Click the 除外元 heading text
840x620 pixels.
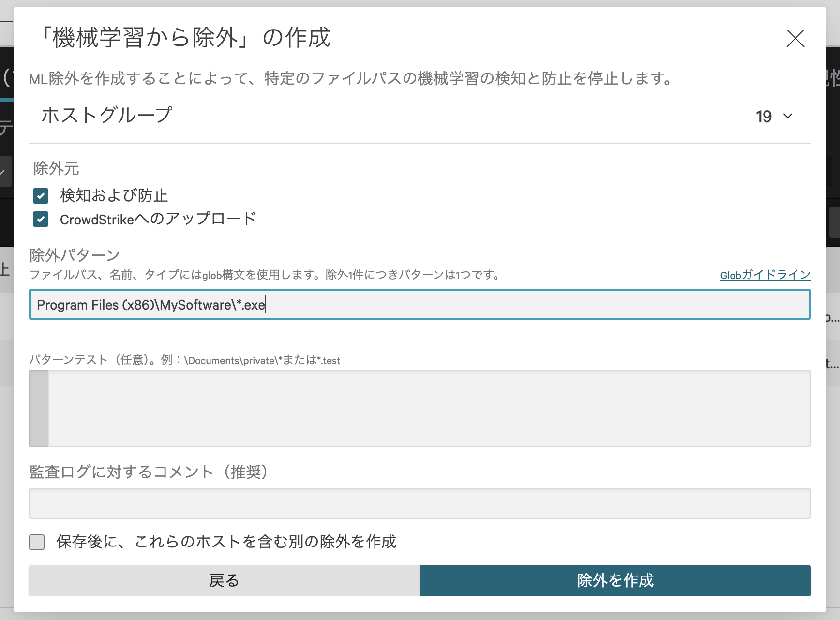(56, 168)
